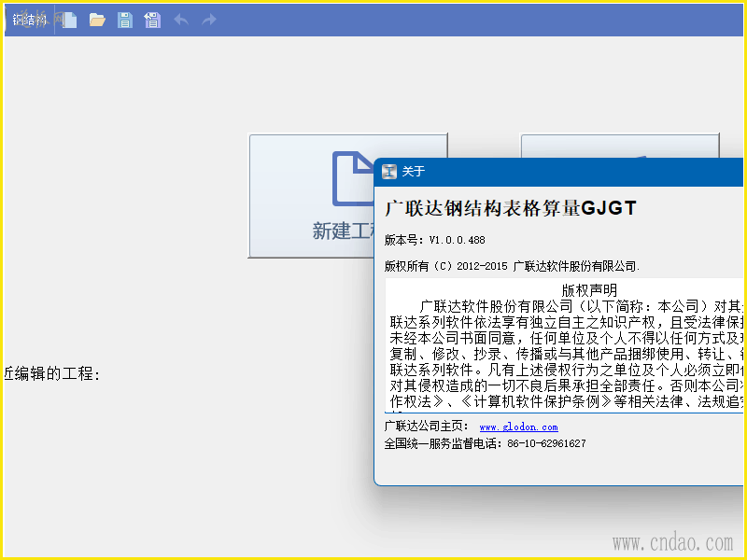
Task: Click the large button behind the About dialog
Action: click(619, 146)
